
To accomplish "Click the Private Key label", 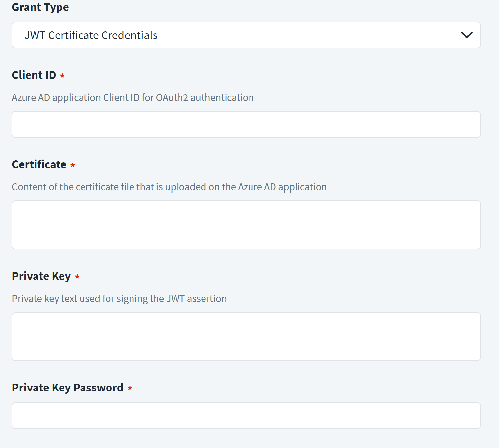I will (x=41, y=276).
